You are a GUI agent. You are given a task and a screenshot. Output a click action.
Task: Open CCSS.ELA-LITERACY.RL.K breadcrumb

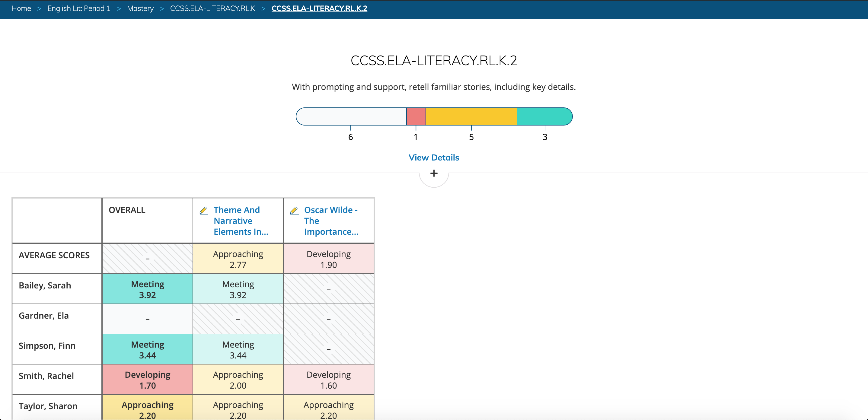click(x=212, y=8)
